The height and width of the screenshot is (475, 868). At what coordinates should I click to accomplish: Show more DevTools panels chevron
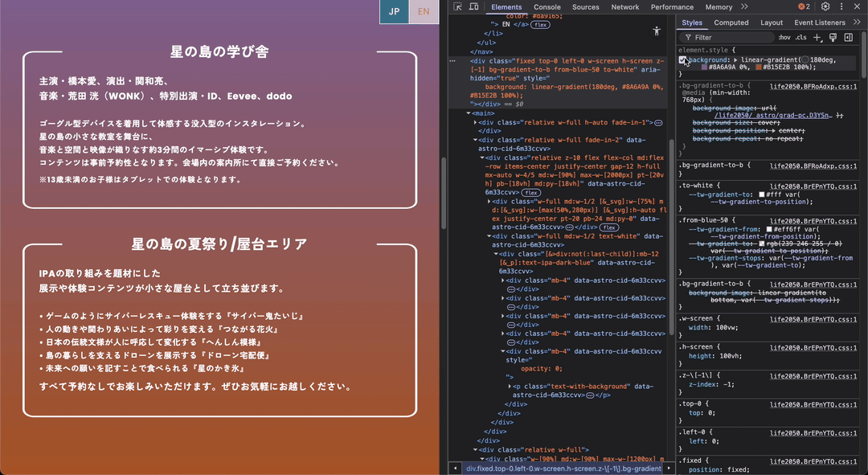pos(744,6)
